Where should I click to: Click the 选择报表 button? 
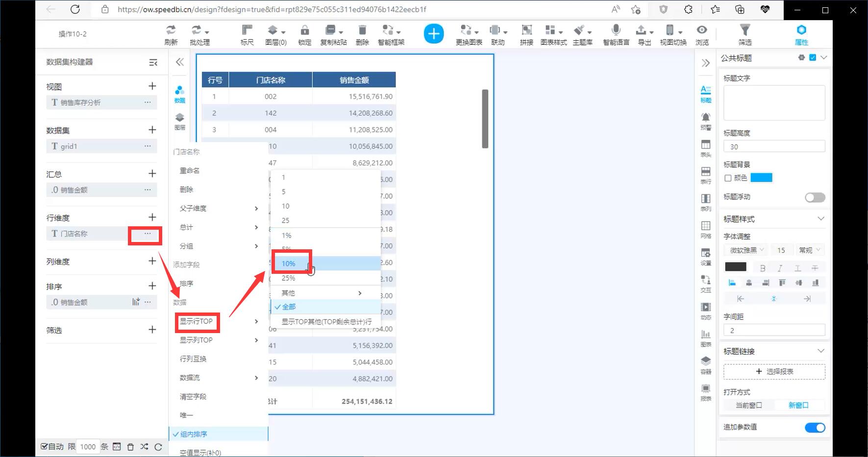(x=774, y=372)
